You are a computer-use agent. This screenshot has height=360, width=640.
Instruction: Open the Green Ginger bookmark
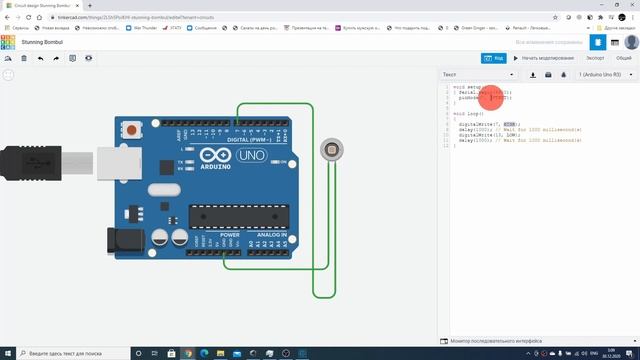pyautogui.click(x=476, y=28)
